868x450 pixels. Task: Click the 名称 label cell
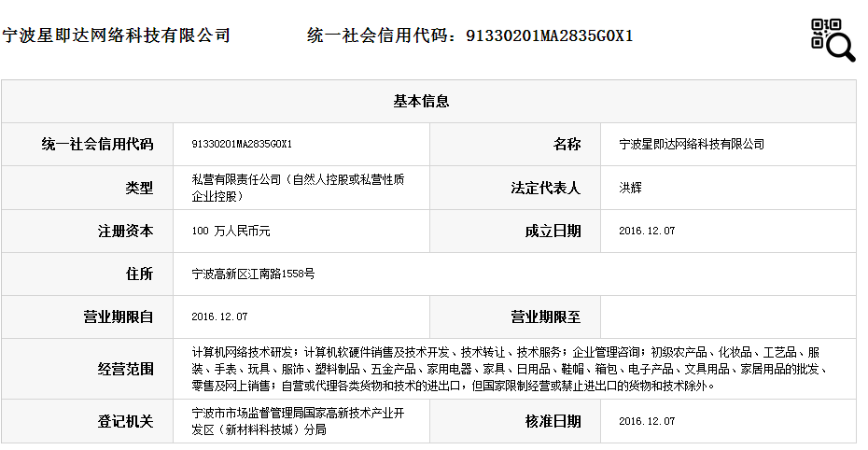[x=567, y=145]
